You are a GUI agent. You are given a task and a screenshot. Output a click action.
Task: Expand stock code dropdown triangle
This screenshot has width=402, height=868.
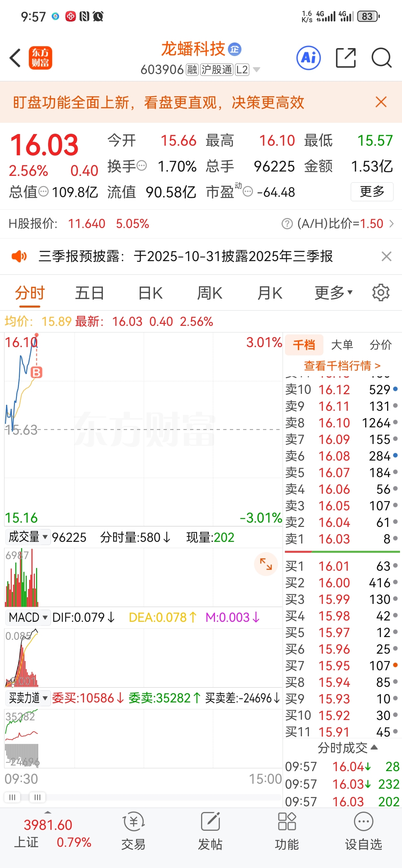256,70
